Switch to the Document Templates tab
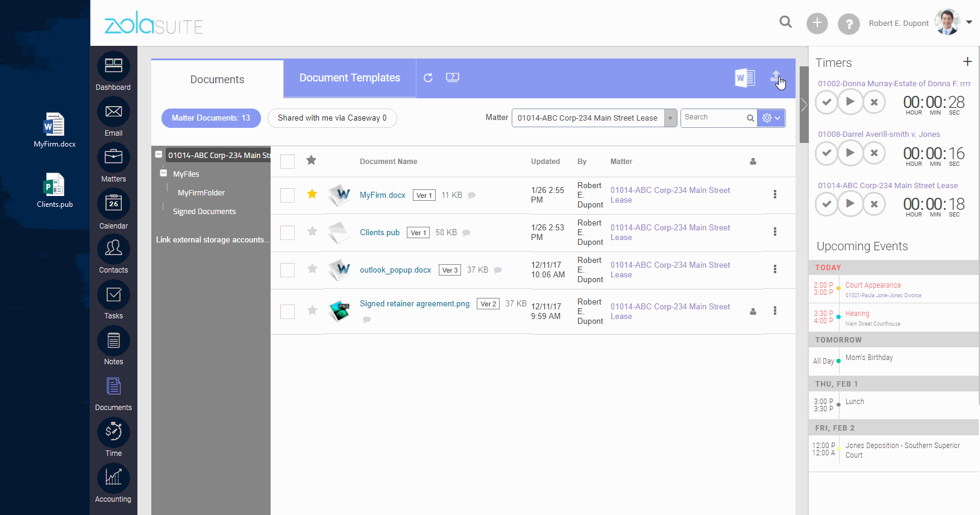 (350, 78)
